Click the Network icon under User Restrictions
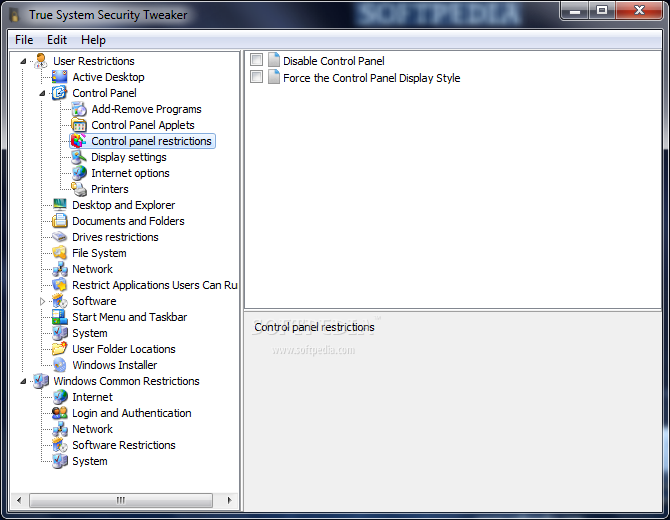Viewport: 670px width, 520px height. coord(59,269)
